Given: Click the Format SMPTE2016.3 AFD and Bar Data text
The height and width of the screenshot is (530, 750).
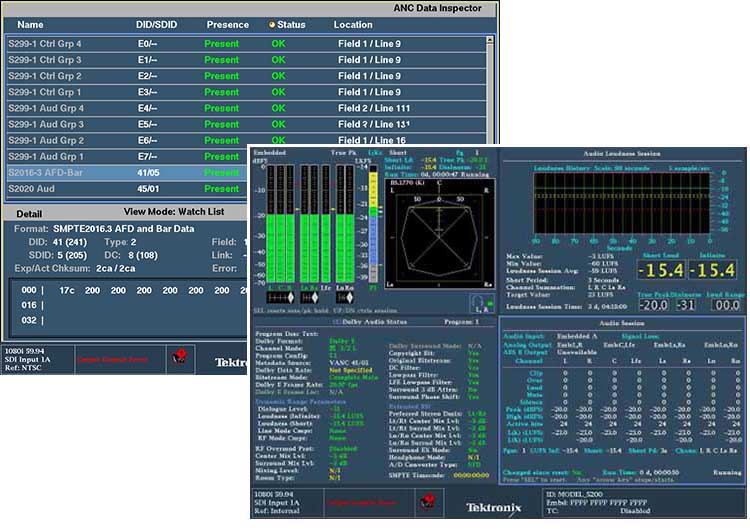Looking at the screenshot, I should click(x=123, y=229).
